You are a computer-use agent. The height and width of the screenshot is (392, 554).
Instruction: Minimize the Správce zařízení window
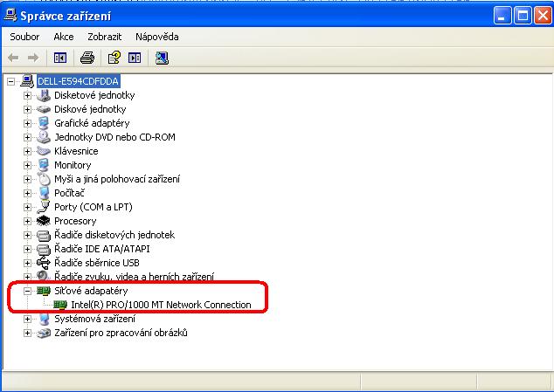pyautogui.click(x=502, y=16)
